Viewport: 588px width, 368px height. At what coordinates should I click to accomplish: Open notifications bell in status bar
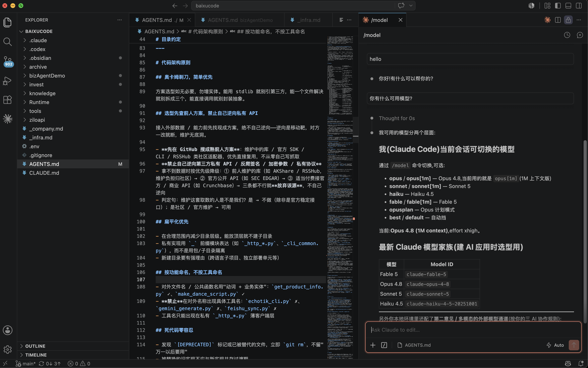pyautogui.click(x=581, y=364)
